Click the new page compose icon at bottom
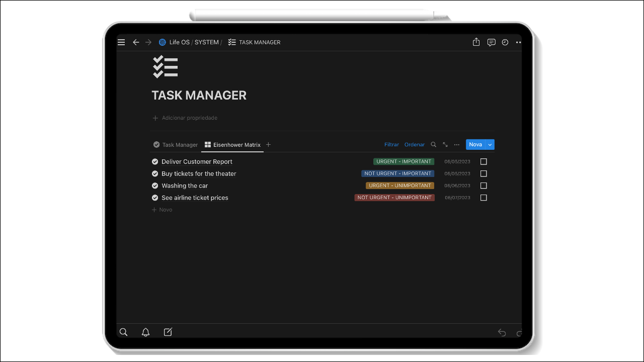 coord(168,332)
